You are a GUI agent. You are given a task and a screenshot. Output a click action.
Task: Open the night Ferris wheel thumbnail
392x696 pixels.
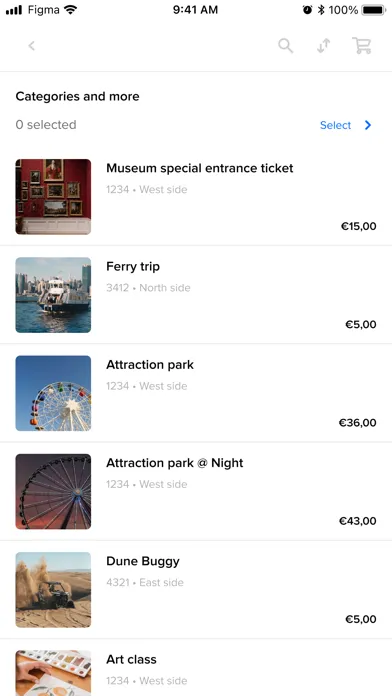tap(53, 491)
